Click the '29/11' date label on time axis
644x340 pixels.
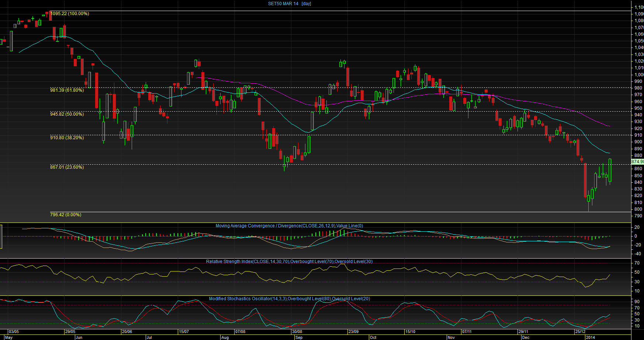pyautogui.click(x=523, y=332)
